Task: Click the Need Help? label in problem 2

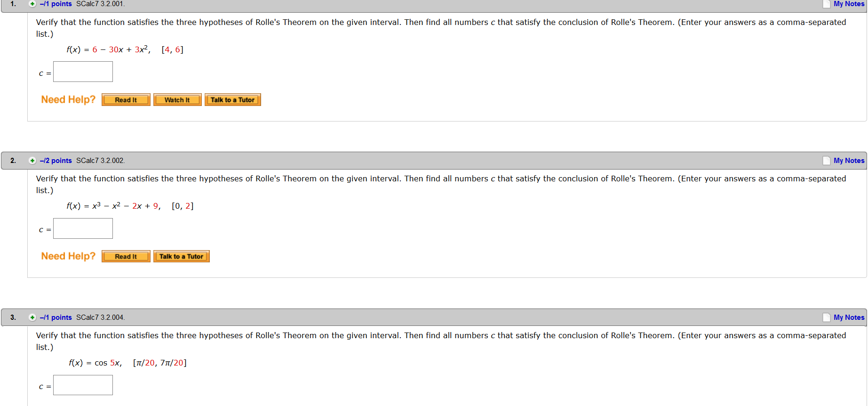Action: tap(68, 256)
